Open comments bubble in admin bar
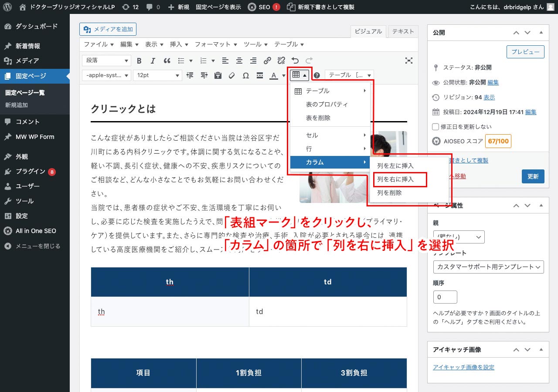558x392 pixels. click(153, 7)
